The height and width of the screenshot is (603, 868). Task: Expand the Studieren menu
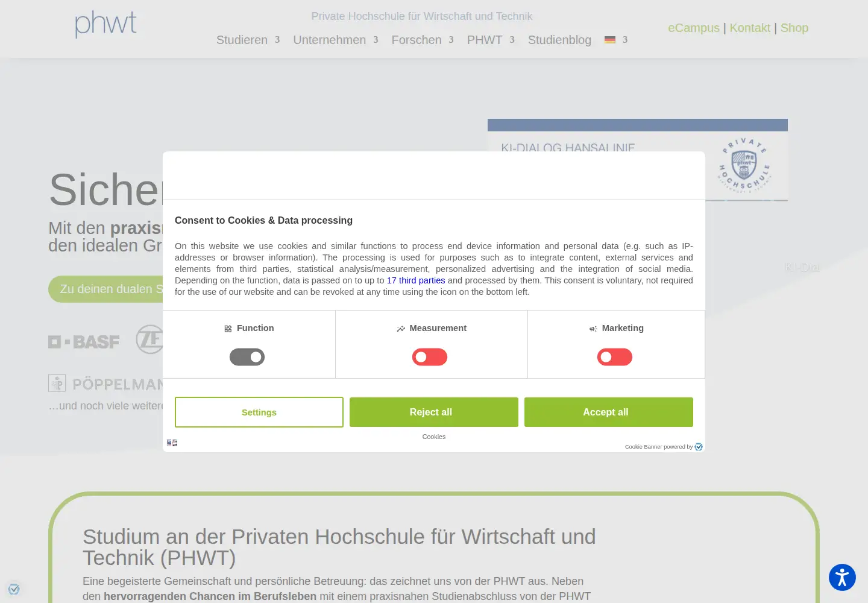[248, 40]
